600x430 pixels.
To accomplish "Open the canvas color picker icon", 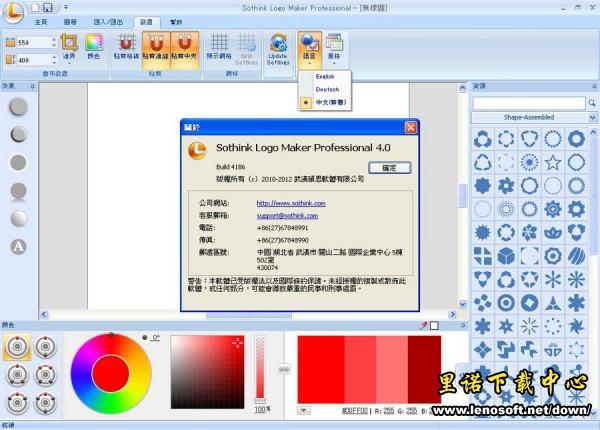I will [94, 46].
